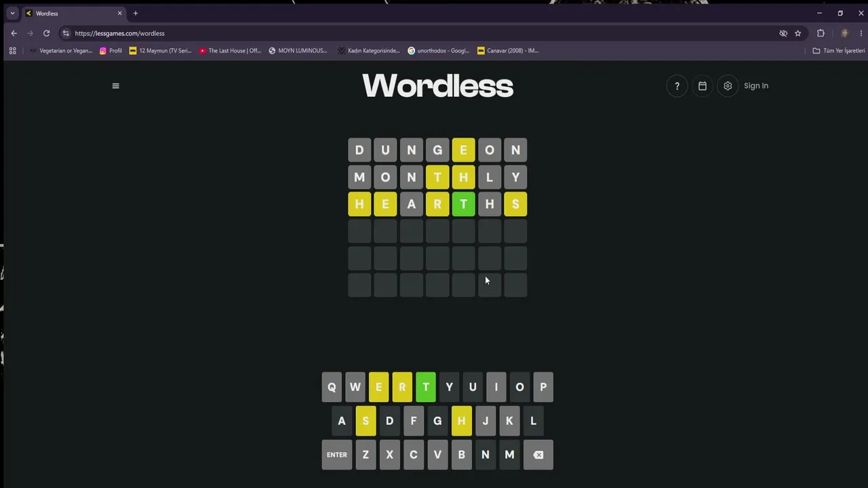Screen dimensions: 868x488
Task: Open the calendar archive icon
Action: click(703, 86)
